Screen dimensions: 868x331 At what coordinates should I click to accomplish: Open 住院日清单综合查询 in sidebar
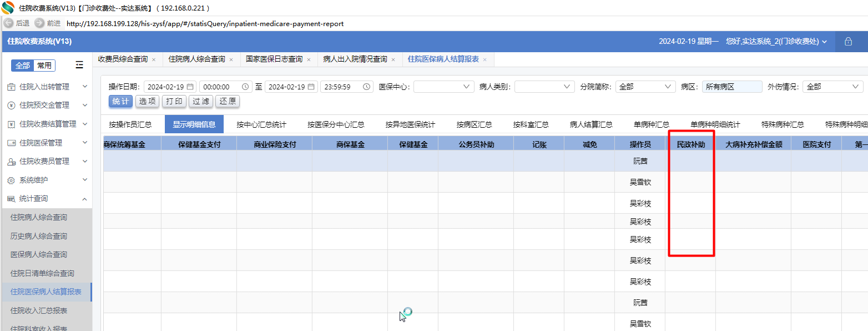pos(46,273)
